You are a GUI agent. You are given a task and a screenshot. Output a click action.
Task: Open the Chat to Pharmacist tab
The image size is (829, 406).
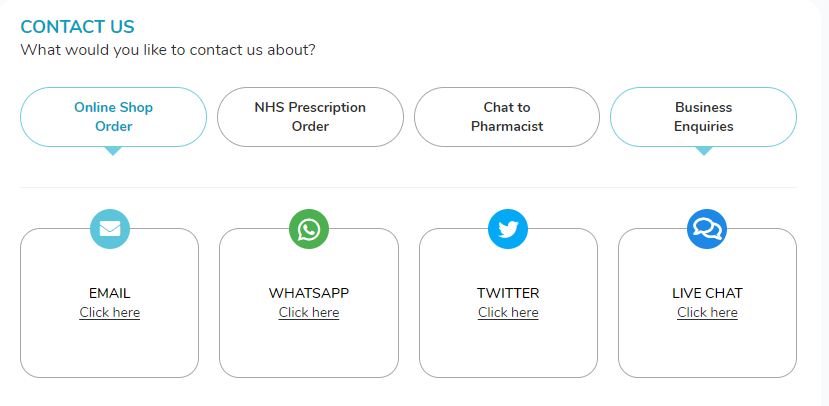507,117
